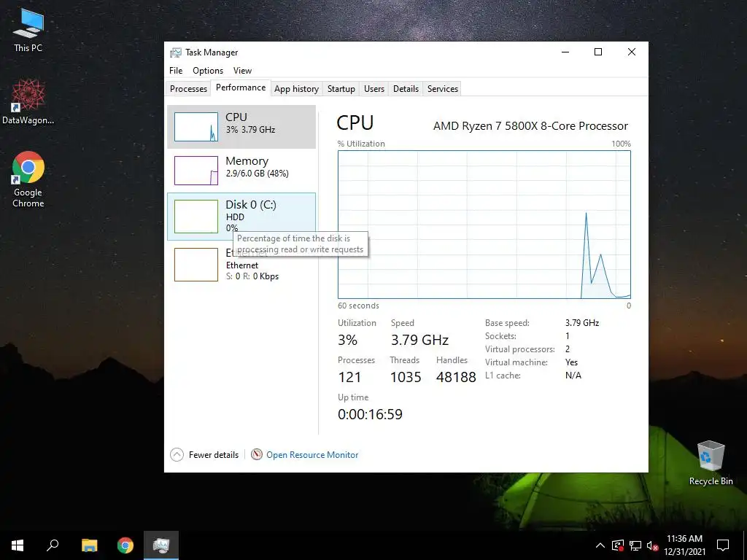747x560 pixels.
Task: Open File Explorer from the taskbar
Action: pyautogui.click(x=89, y=545)
